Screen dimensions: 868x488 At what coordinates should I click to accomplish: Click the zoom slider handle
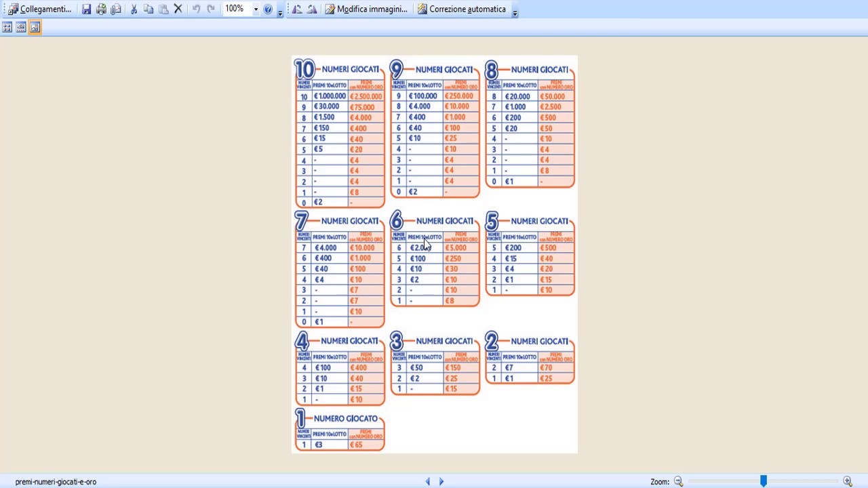point(764,481)
